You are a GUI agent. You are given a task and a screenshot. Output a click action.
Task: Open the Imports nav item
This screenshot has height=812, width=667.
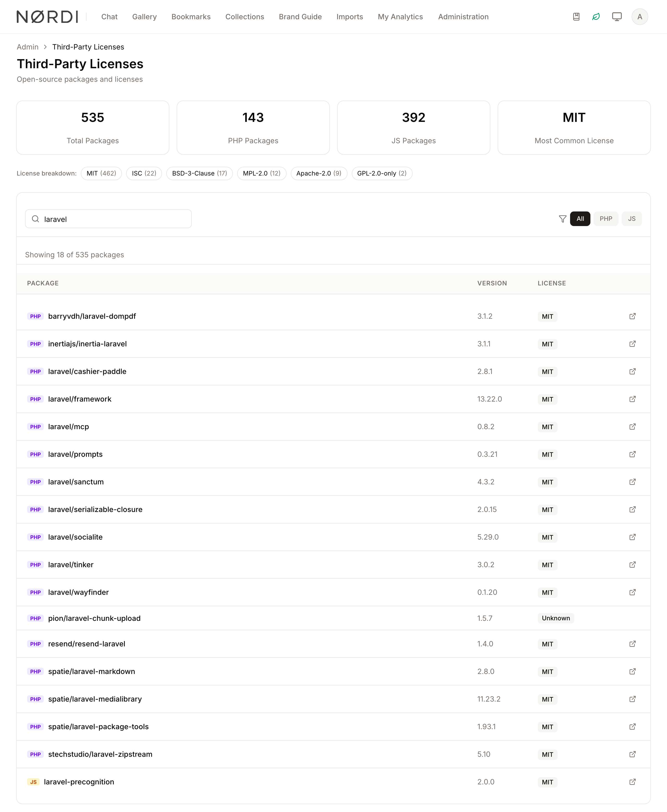pos(350,16)
